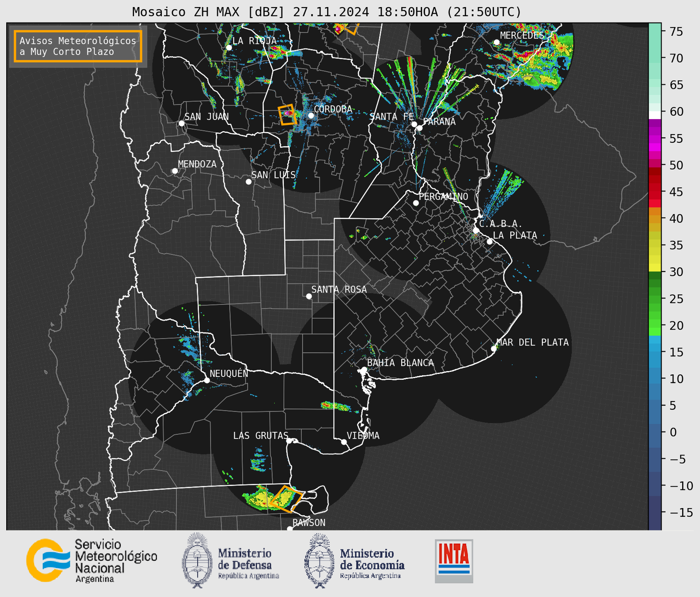Select the white city dot for Santa Rosa
Viewport: 700px width, 597px height.
tap(309, 296)
